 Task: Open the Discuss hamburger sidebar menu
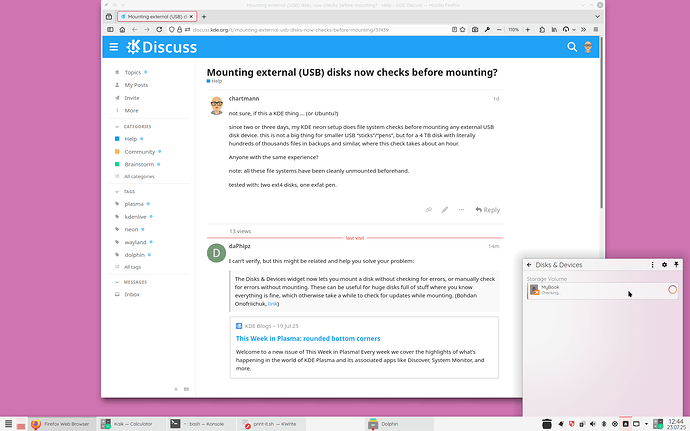(113, 47)
